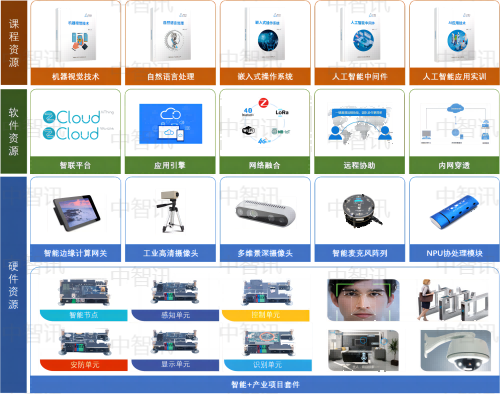Screen dimensions: 500x394
Task: Select the 自然语言处理 course book image
Action: (171, 35)
